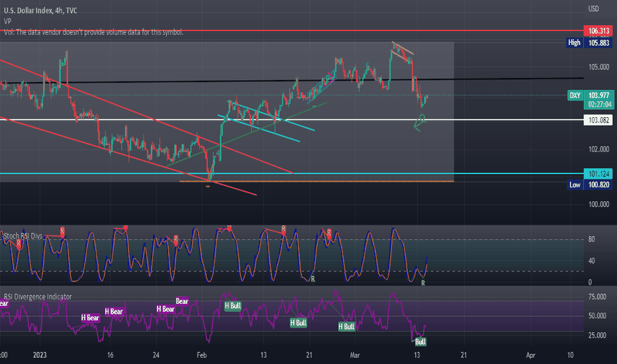617x364 pixels.
Task: Click the Vol data vendor notice text
Action: [x=93, y=32]
